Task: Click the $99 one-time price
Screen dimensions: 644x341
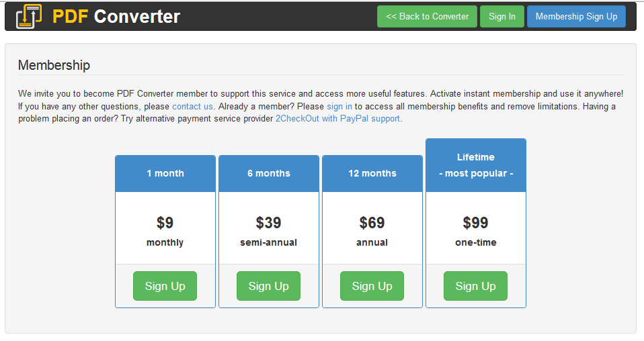Action: (x=475, y=223)
